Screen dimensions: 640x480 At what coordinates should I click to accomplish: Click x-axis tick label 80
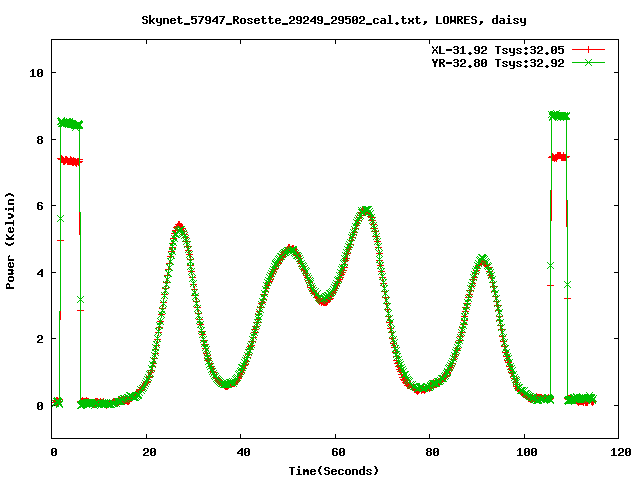(x=432, y=452)
